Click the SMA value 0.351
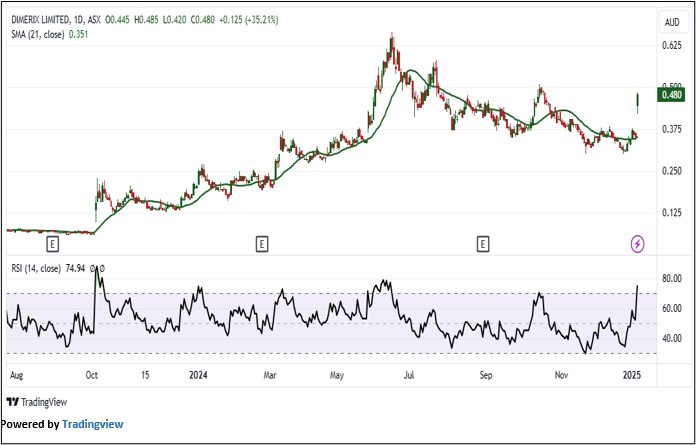 coord(79,34)
